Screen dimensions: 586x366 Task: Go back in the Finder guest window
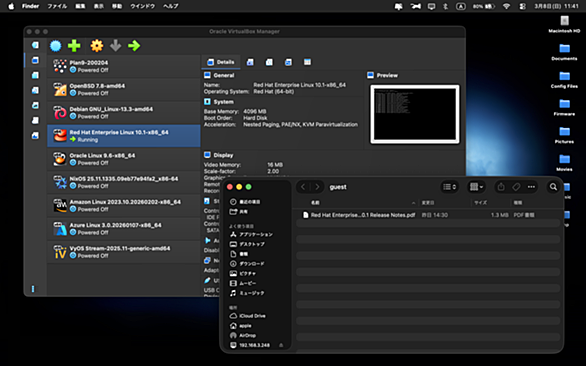pos(303,187)
